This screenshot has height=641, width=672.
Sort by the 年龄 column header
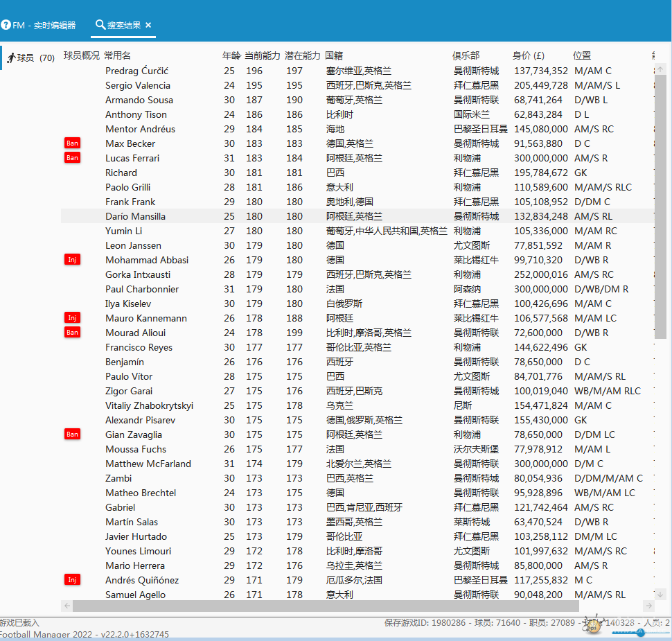[231, 55]
